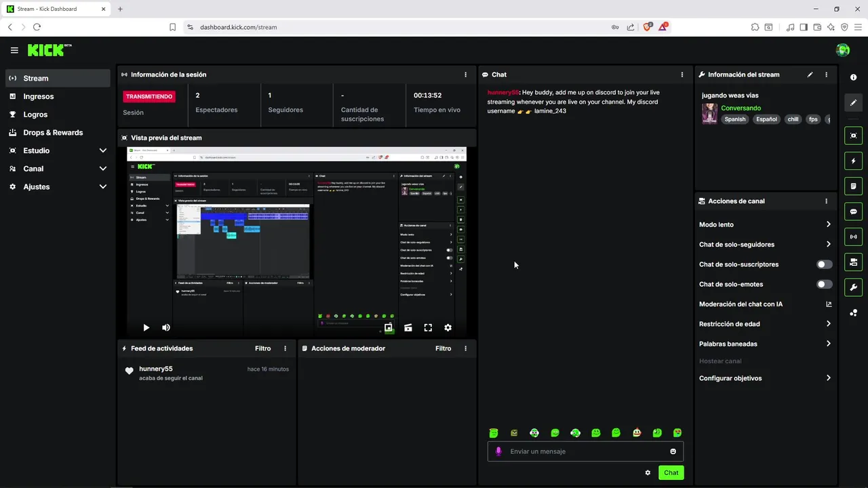Play the stream preview
The image size is (868, 488).
[x=146, y=327]
